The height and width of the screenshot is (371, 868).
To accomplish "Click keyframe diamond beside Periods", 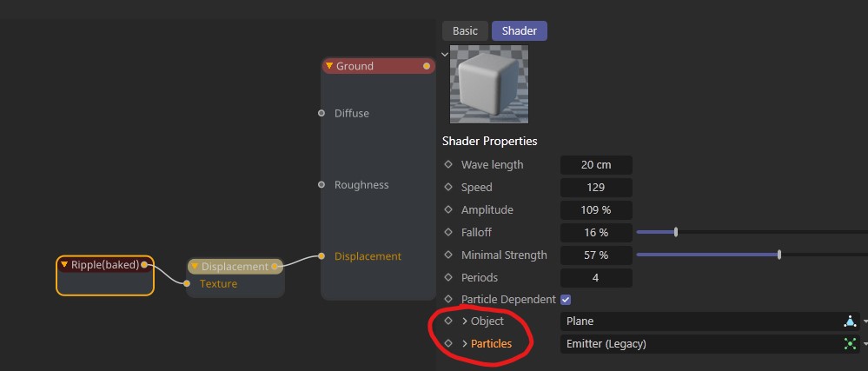I will coord(448,277).
